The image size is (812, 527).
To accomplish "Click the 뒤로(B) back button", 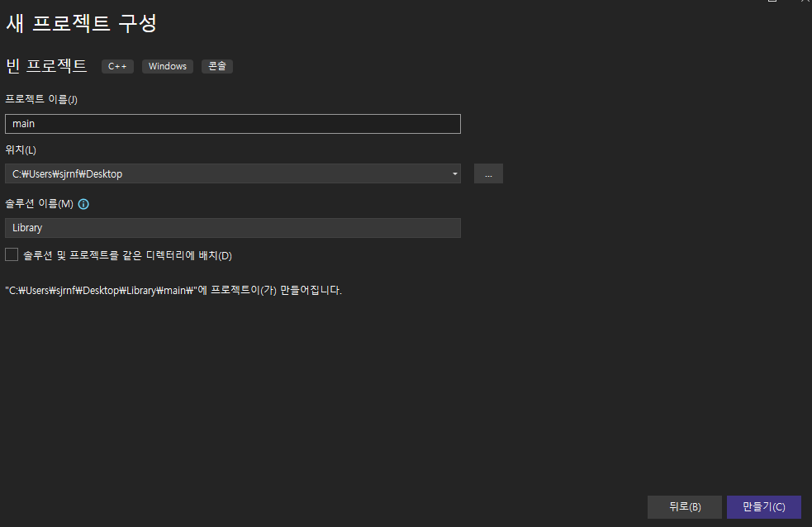I will click(684, 507).
